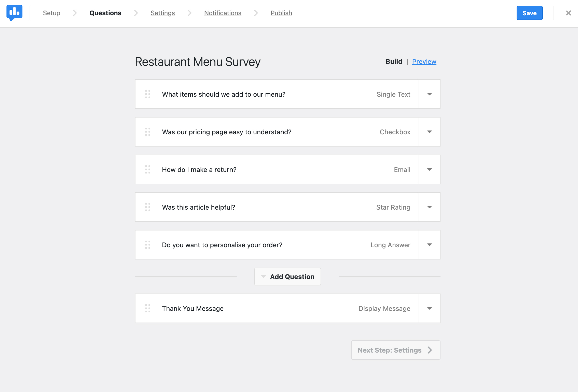578x392 pixels.
Task: Expand the Checkbox question options
Action: point(429,132)
